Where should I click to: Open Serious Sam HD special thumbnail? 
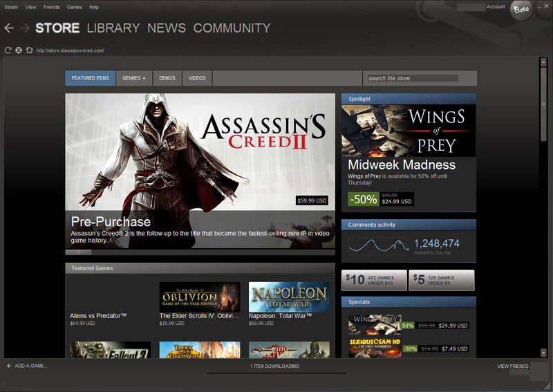tap(375, 348)
